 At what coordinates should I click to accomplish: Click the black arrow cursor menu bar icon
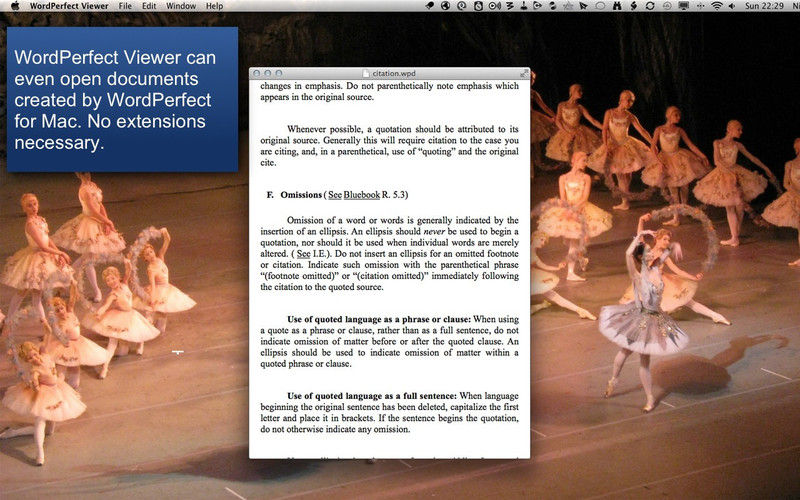(x=583, y=6)
